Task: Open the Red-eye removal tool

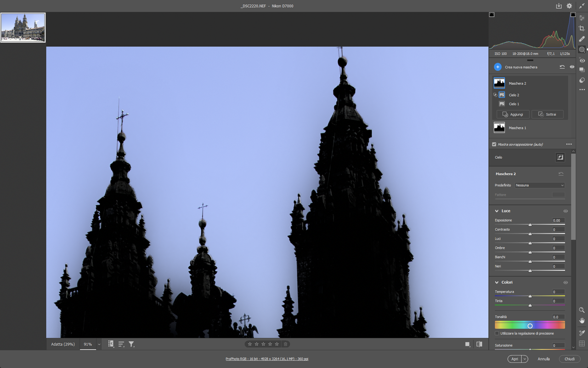Action: 582,60
